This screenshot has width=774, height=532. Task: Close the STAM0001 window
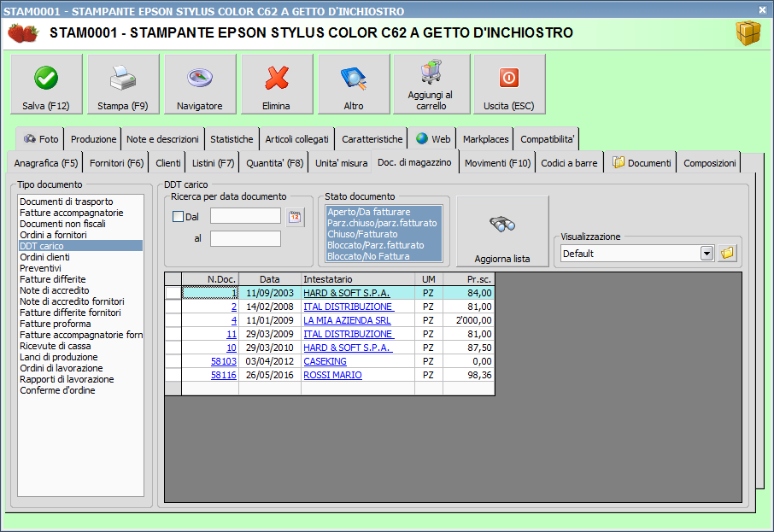(762, 10)
